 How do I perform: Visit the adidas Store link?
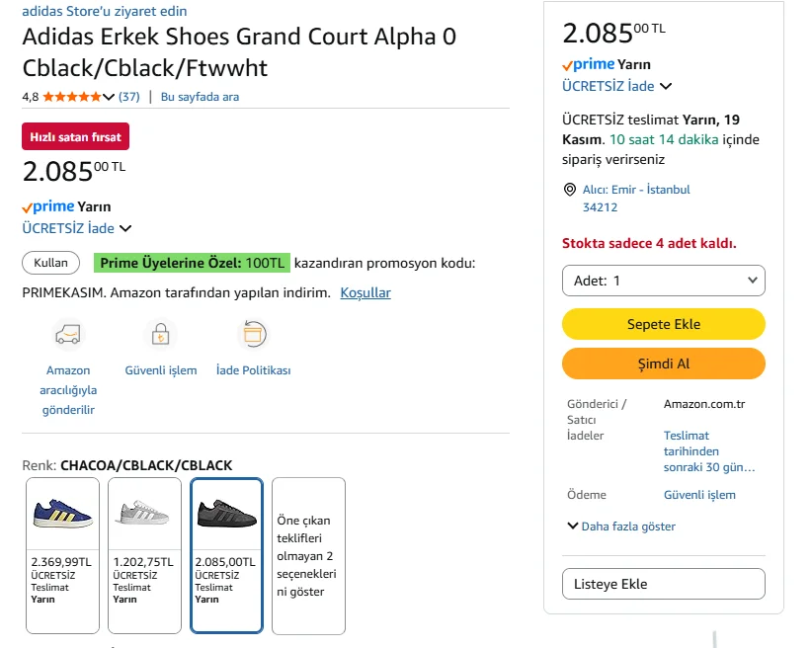click(x=105, y=11)
